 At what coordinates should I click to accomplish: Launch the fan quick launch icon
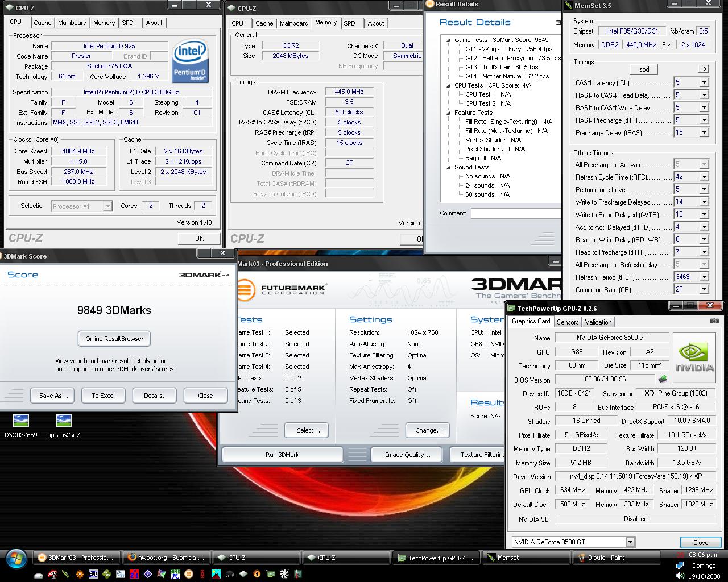click(284, 574)
